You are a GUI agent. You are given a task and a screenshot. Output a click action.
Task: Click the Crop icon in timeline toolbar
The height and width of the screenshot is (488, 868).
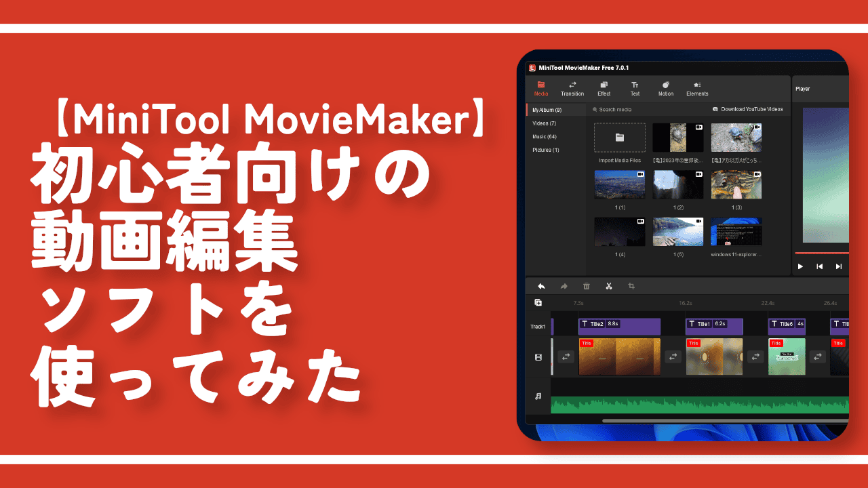click(x=631, y=286)
